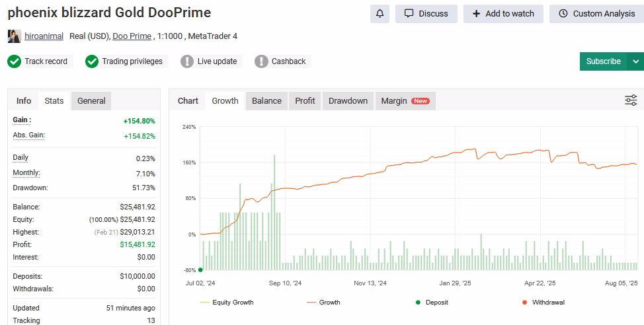Toggle Withdrawal marker in legend
This screenshot has height=325, width=644.
543,303
